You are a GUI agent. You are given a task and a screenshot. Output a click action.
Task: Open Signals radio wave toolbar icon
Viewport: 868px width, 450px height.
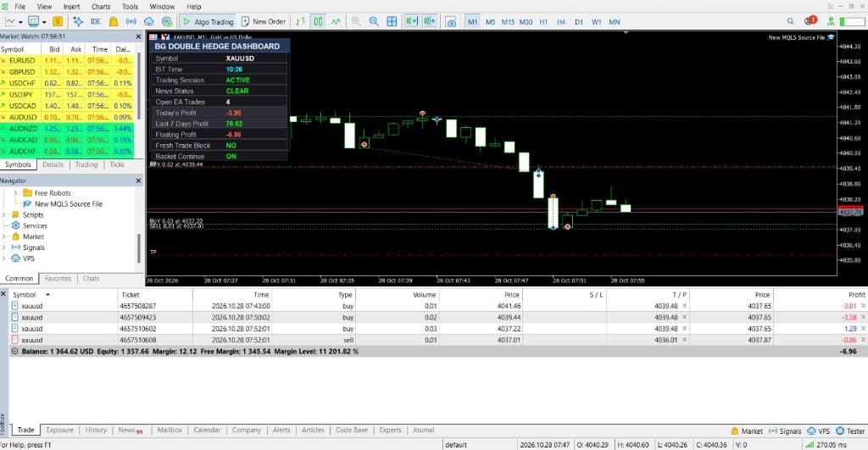[131, 21]
